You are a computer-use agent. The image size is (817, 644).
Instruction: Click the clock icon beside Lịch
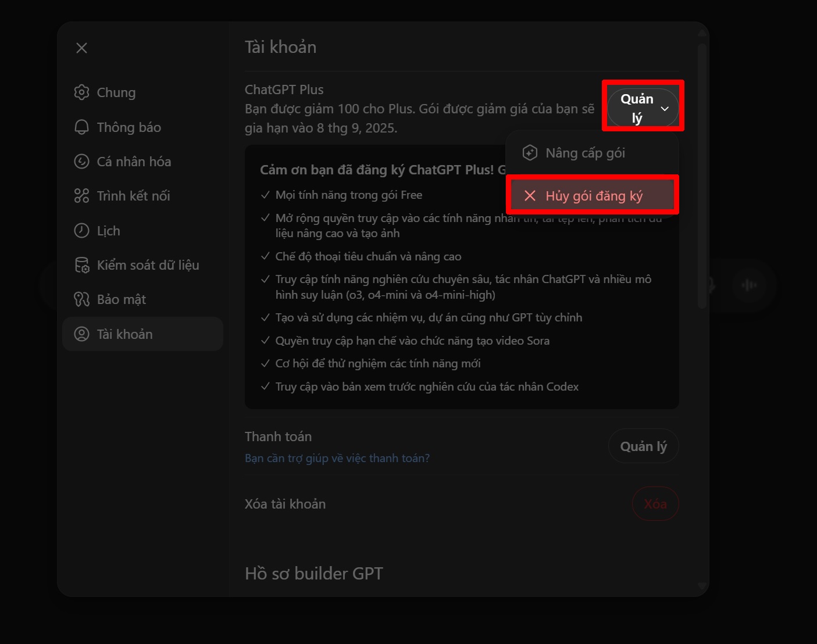click(x=81, y=231)
